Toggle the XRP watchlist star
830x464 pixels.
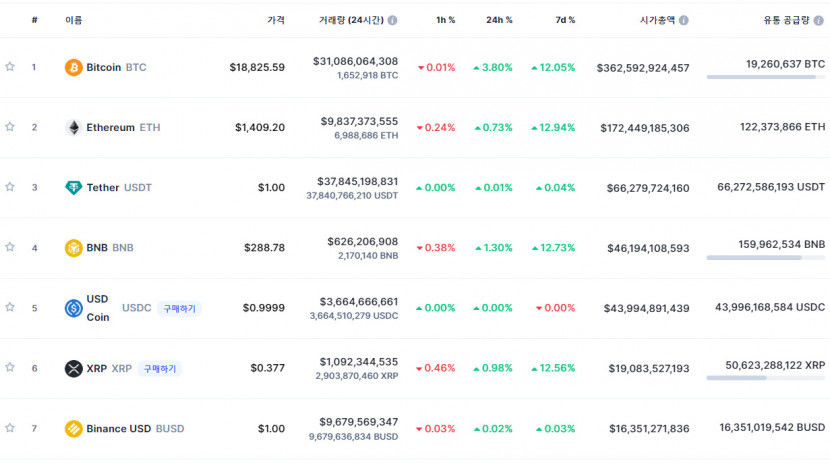[10, 368]
